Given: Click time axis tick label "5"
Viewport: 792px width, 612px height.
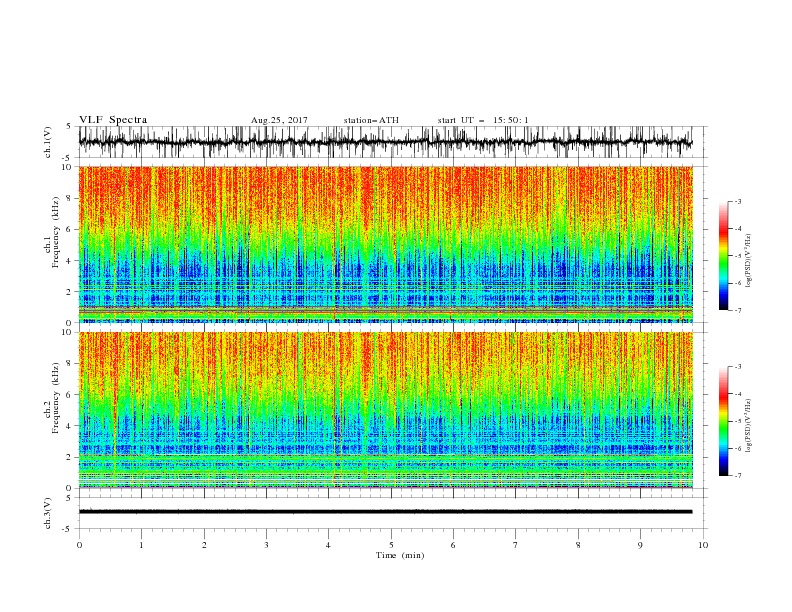Looking at the screenshot, I should point(391,545).
